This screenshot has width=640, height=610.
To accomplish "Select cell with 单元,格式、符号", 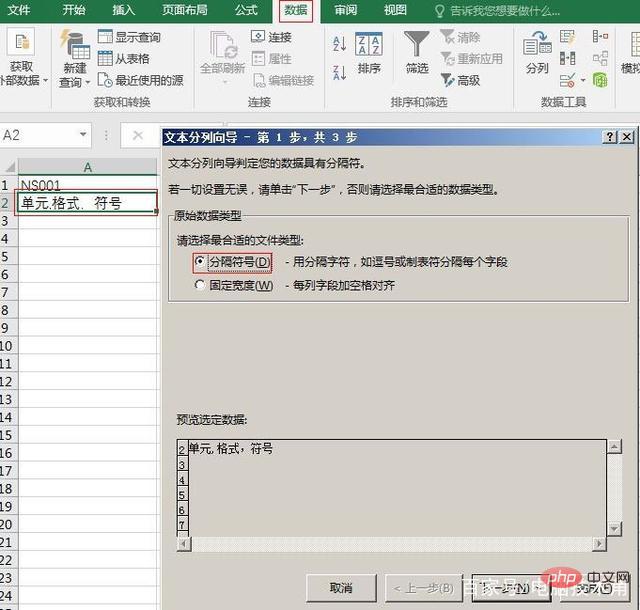I will pyautogui.click(x=87, y=203).
